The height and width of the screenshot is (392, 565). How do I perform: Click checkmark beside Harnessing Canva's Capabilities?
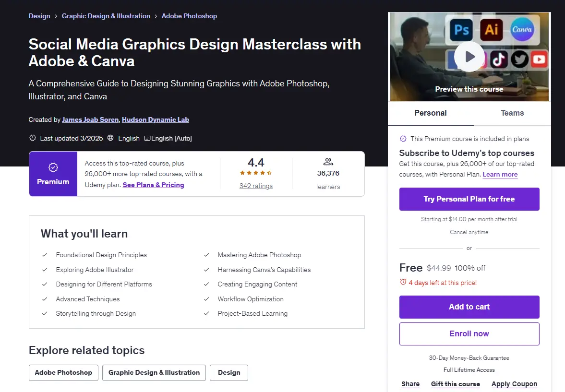coord(206,270)
